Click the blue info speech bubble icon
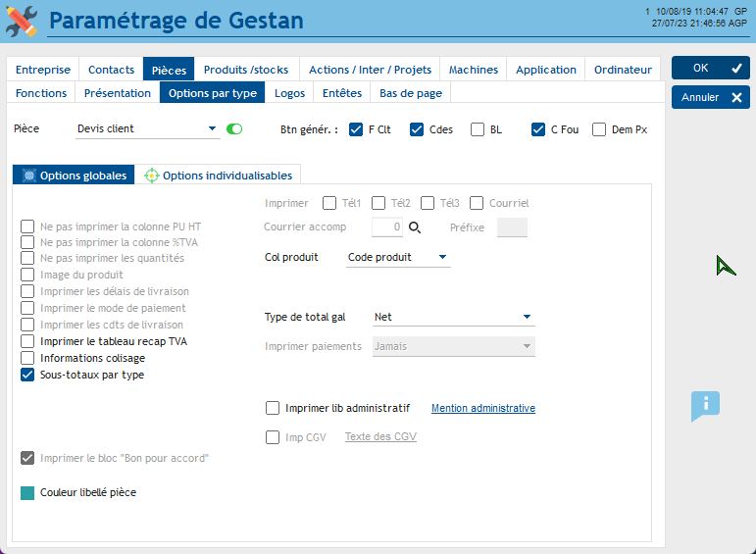 [705, 405]
